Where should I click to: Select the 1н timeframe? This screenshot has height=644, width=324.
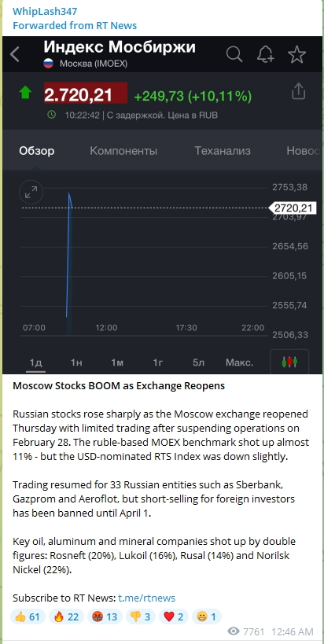tap(76, 362)
